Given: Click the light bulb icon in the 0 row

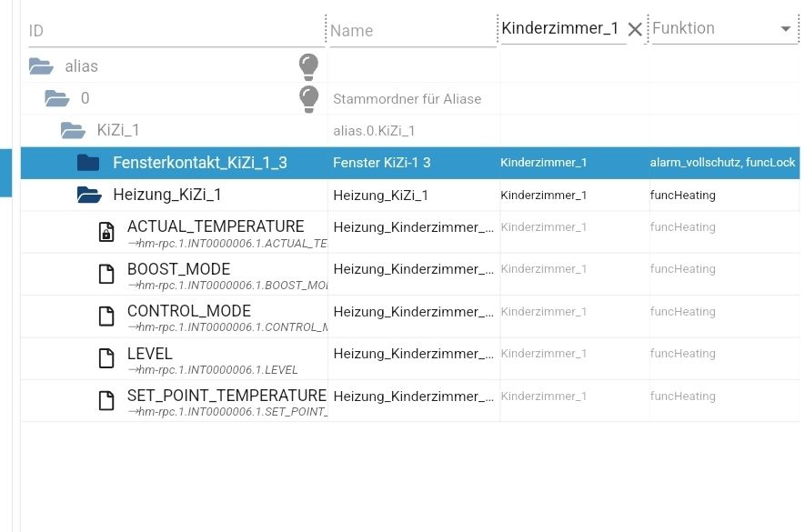Looking at the screenshot, I should (308, 98).
